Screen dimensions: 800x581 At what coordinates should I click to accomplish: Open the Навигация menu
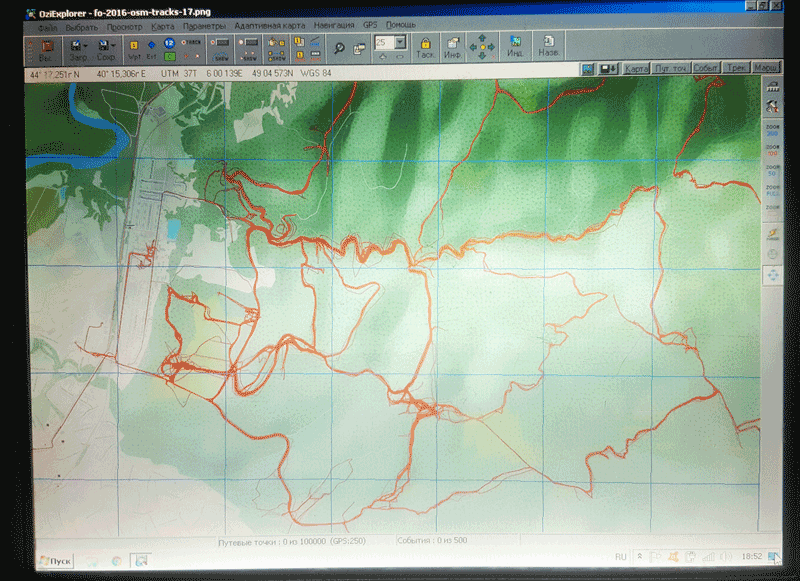(x=336, y=25)
